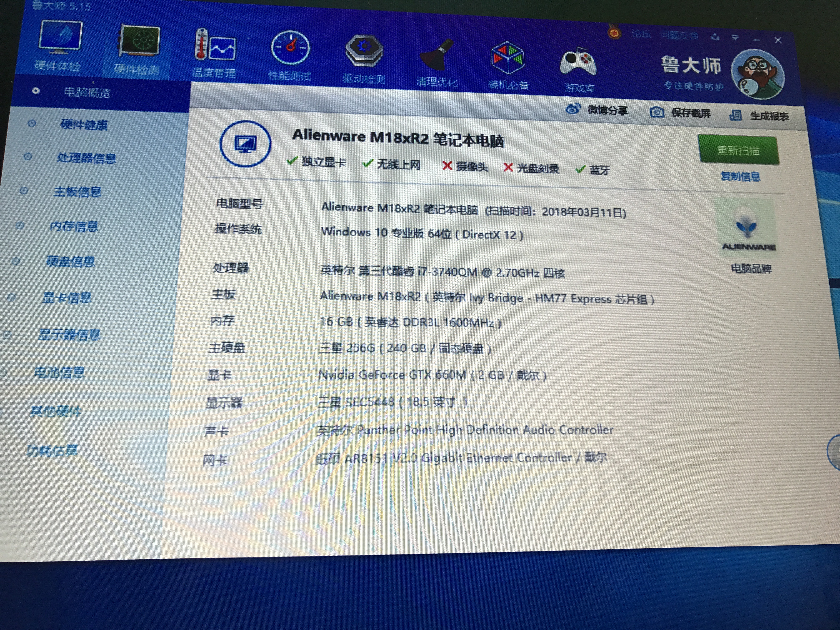
Task: Click the bullet icon beside 电脑概览
Action: 36,91
